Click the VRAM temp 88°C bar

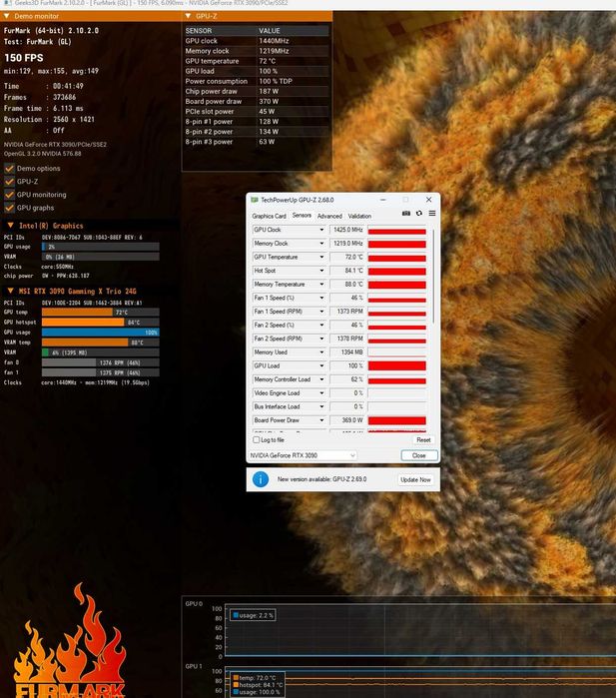click(85, 343)
